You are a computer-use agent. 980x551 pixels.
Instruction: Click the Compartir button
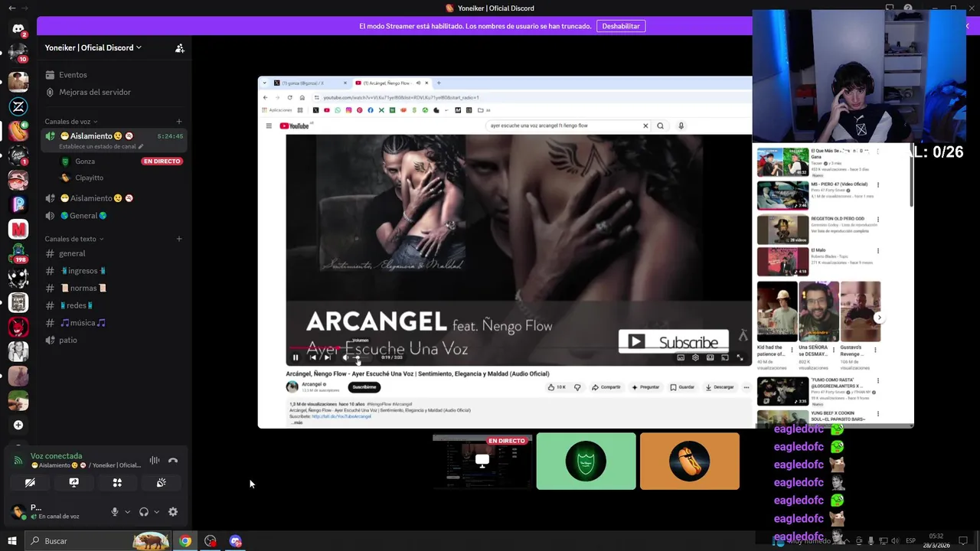tap(606, 387)
